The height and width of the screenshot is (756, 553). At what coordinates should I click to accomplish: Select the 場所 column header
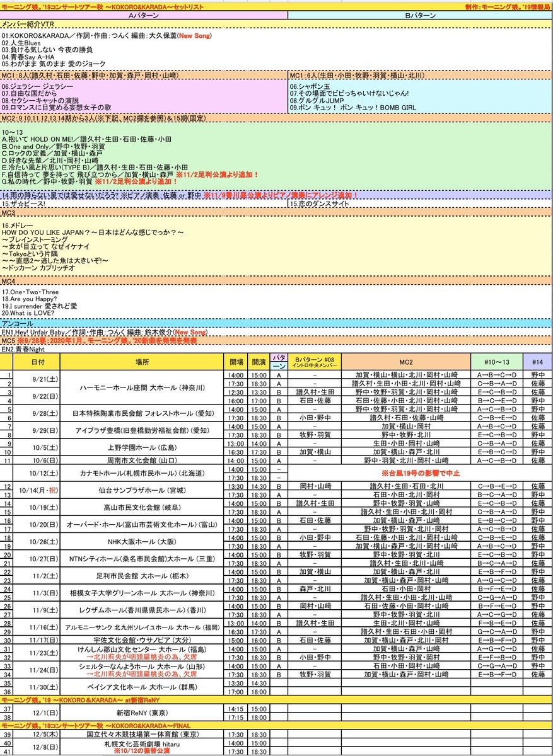coord(143,362)
